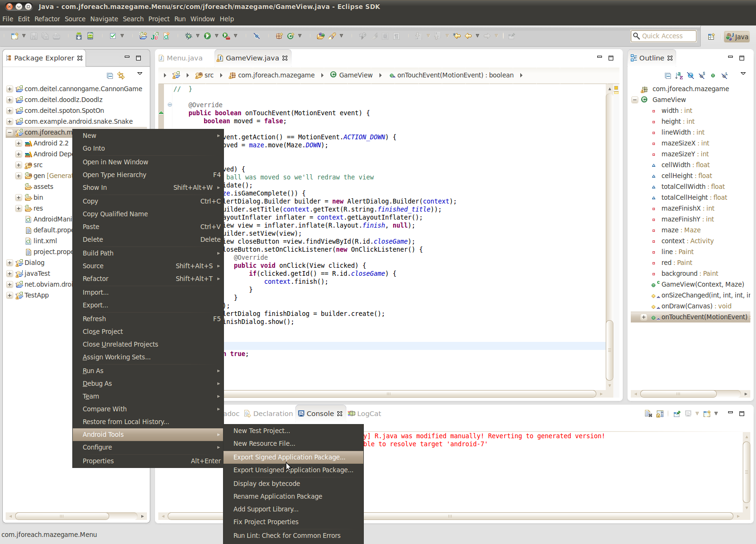Collapse the GameView class in Outline
Image resolution: width=756 pixels, height=544 pixels.
635,100
